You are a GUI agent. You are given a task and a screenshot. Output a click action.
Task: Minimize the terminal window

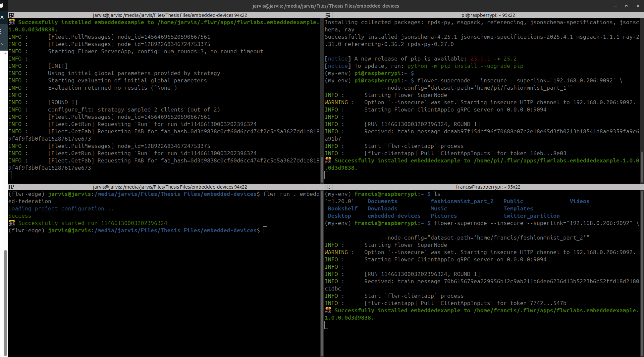(616, 6)
